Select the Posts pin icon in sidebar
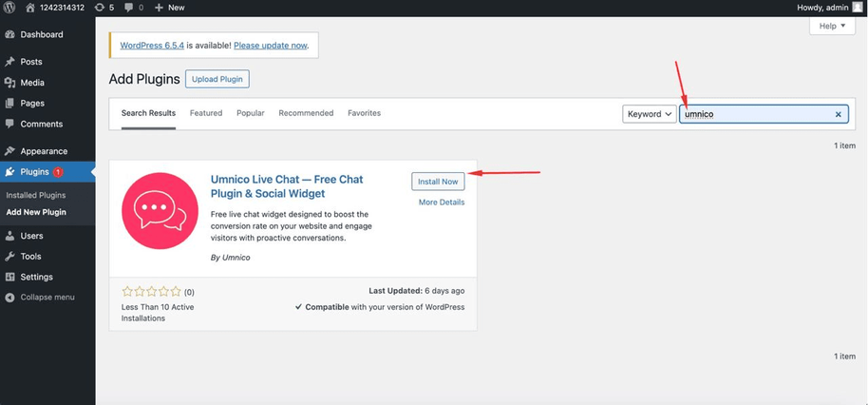 pos(9,62)
